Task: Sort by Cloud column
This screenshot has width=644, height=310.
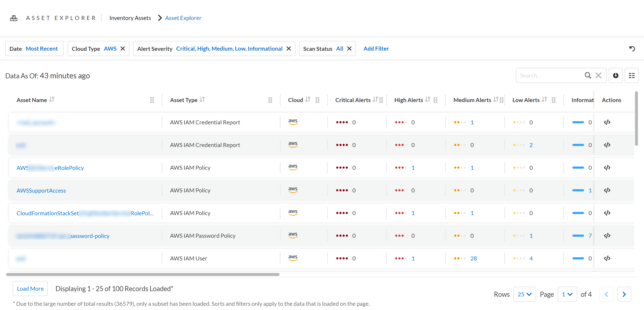Action: (308, 100)
